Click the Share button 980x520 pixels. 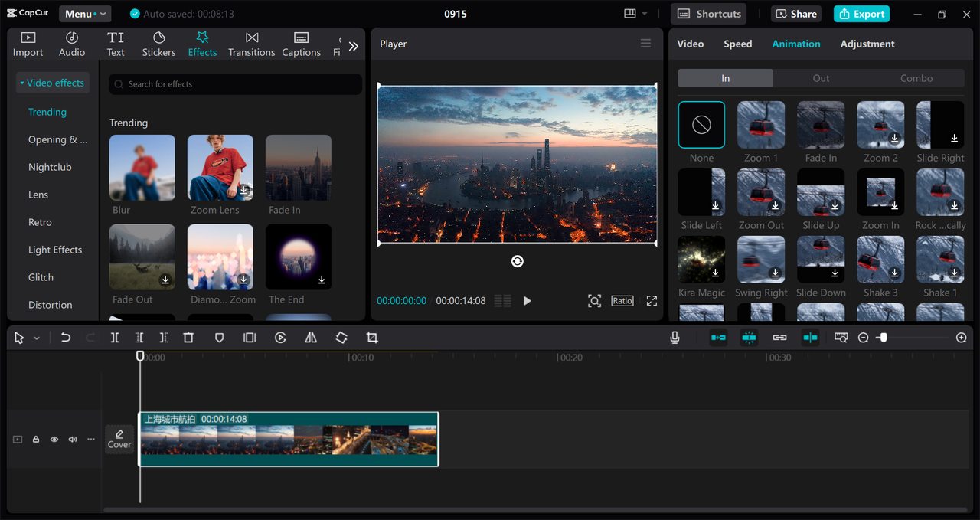[795, 14]
